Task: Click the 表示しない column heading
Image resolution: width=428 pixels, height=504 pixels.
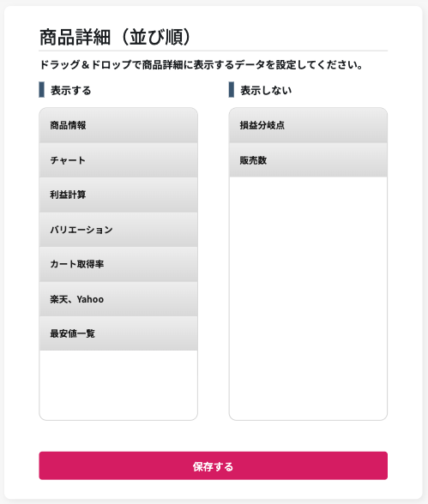Action: [266, 90]
